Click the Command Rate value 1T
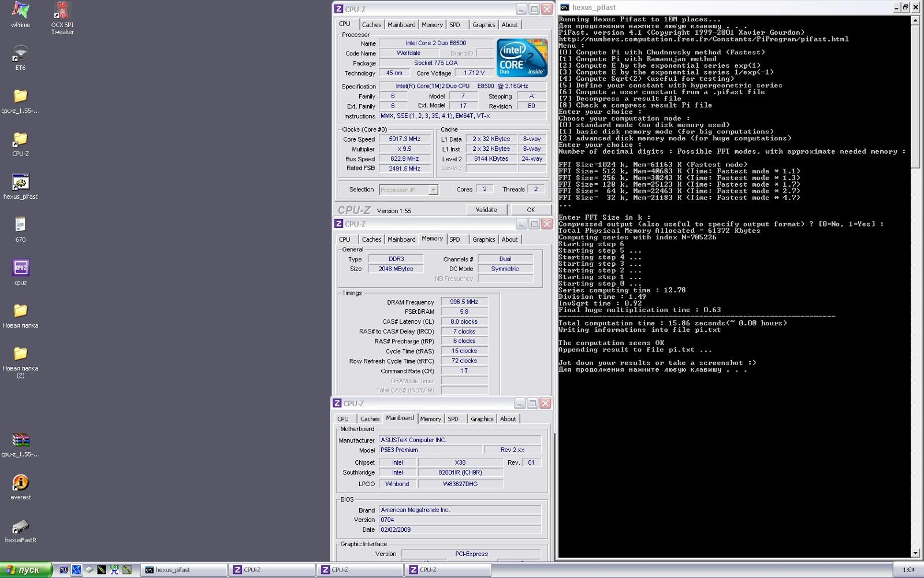 464,370
